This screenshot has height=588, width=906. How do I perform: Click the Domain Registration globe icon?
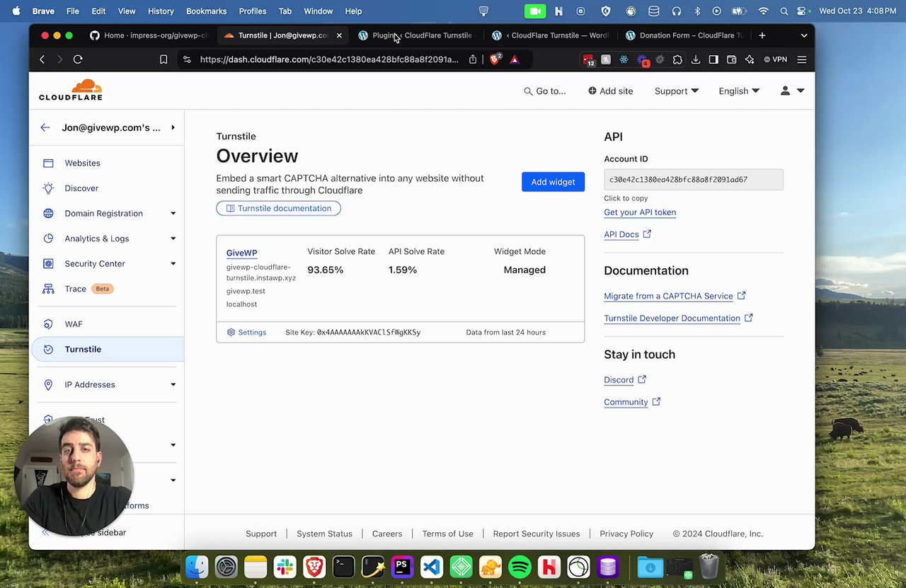coord(48,213)
